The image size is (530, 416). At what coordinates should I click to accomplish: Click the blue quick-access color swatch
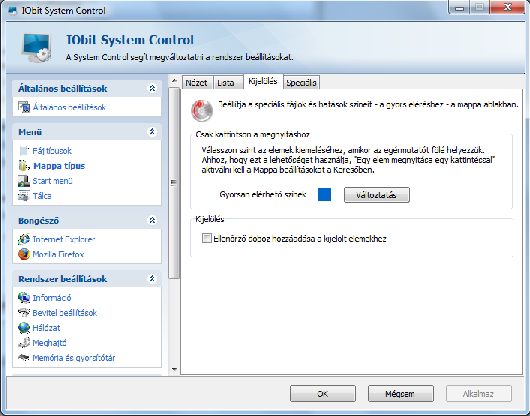(324, 195)
